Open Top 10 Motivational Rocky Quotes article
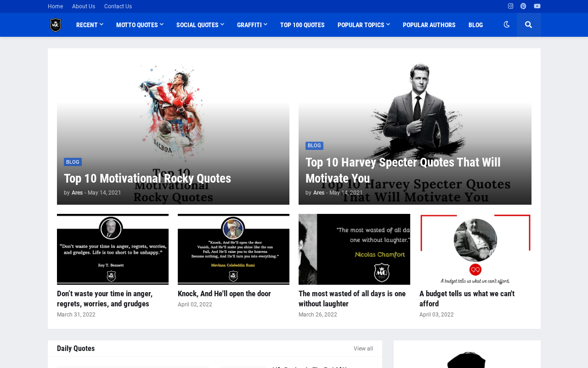 [x=147, y=178]
